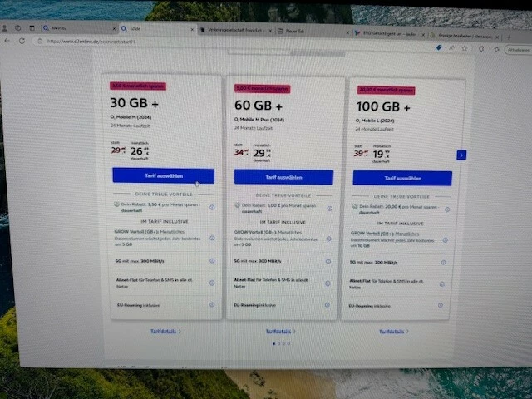Select the second carousel pagination dot

(279, 343)
